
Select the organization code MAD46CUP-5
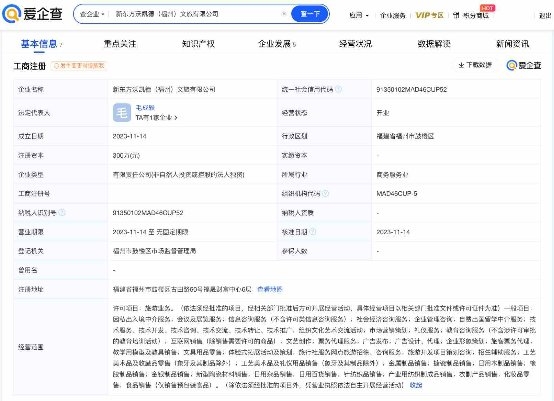click(397, 194)
